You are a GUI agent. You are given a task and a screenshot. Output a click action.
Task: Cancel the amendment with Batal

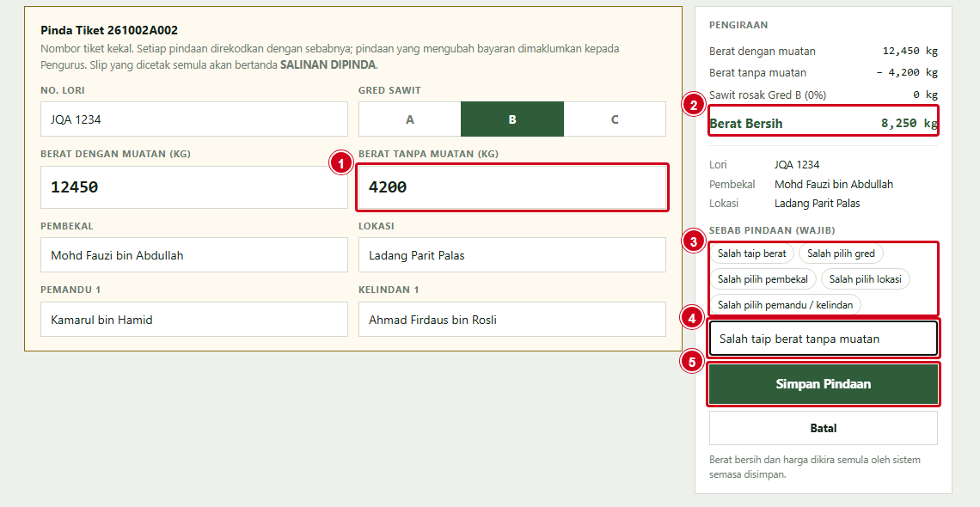[x=824, y=428]
